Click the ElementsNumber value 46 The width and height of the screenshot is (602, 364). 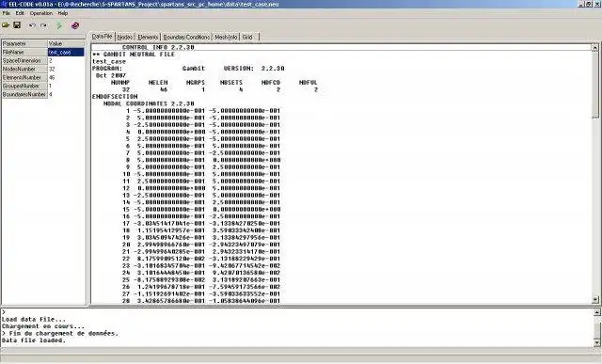pos(66,77)
